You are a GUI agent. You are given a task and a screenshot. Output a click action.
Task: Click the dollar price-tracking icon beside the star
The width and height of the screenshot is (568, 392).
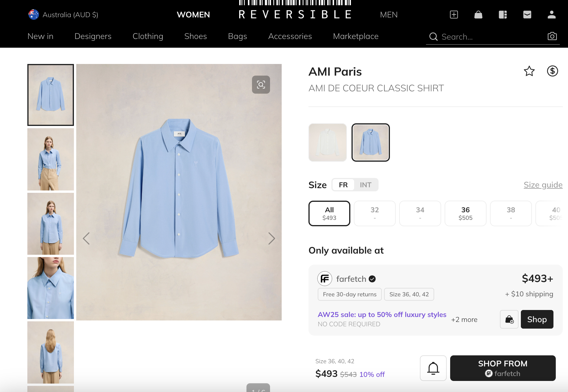pyautogui.click(x=553, y=71)
